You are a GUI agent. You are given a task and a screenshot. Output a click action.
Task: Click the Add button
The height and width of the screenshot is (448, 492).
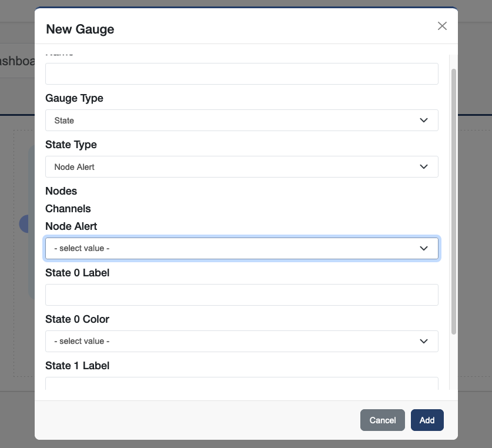427,420
